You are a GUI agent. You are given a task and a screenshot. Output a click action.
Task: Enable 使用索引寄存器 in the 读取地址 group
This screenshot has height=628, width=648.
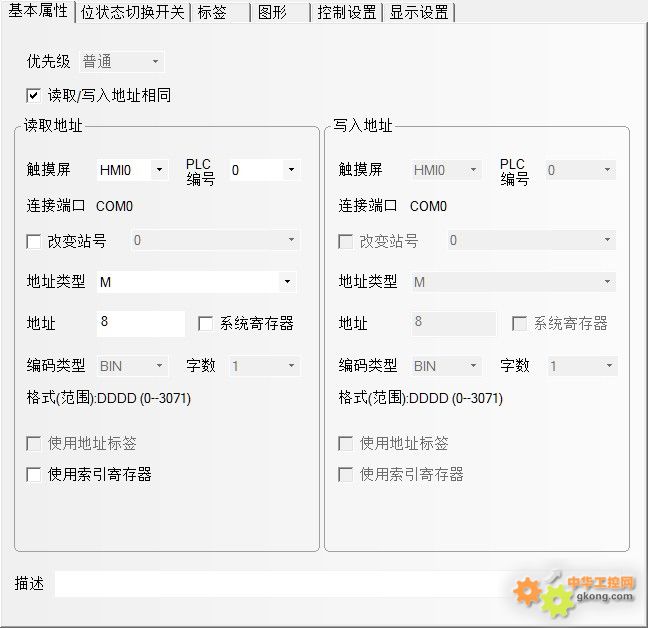(34, 474)
